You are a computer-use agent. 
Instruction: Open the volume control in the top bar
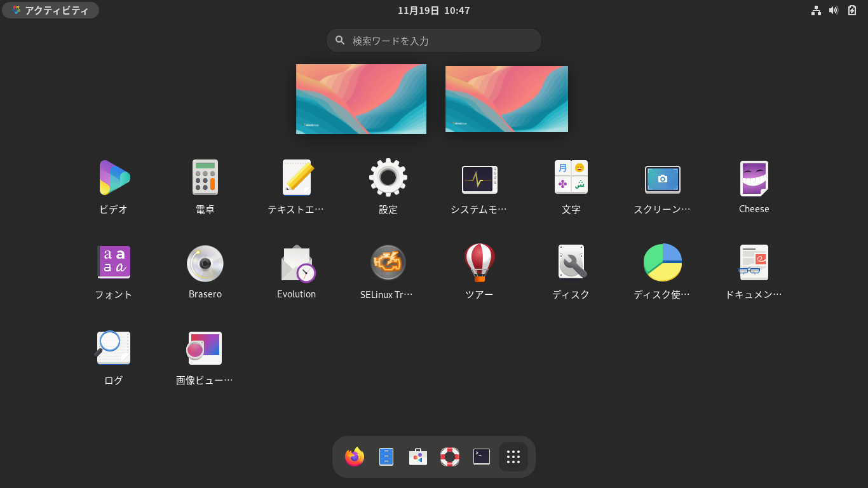pyautogui.click(x=833, y=10)
